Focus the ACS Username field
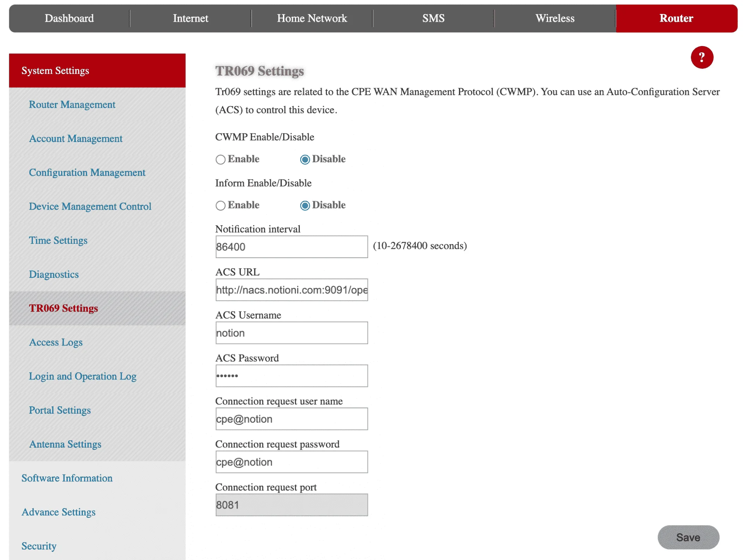Image resolution: width=743 pixels, height=560 pixels. click(x=291, y=333)
